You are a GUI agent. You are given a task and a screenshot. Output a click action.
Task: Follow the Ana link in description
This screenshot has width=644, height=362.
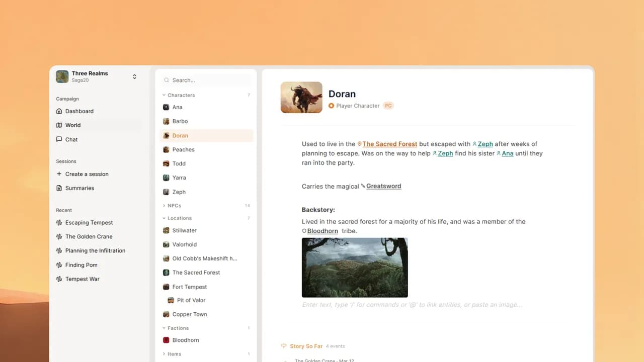pyautogui.click(x=507, y=153)
